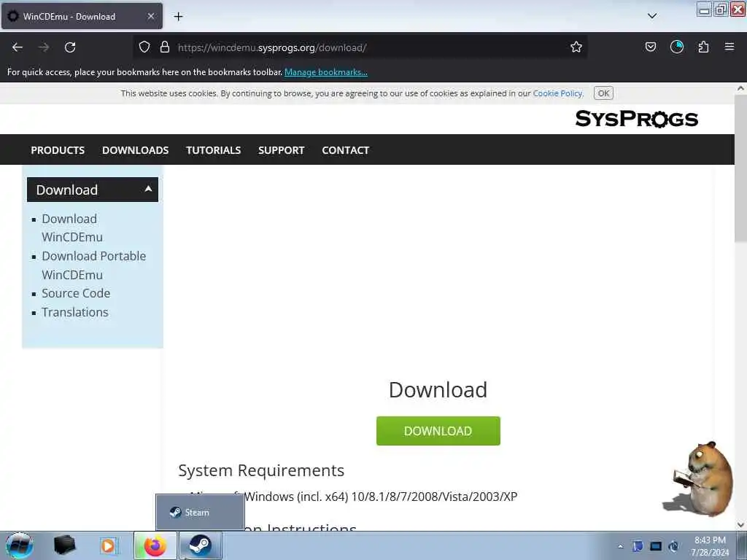Open the Translations sidebar link
Screen dimensions: 747x560
[75, 312]
